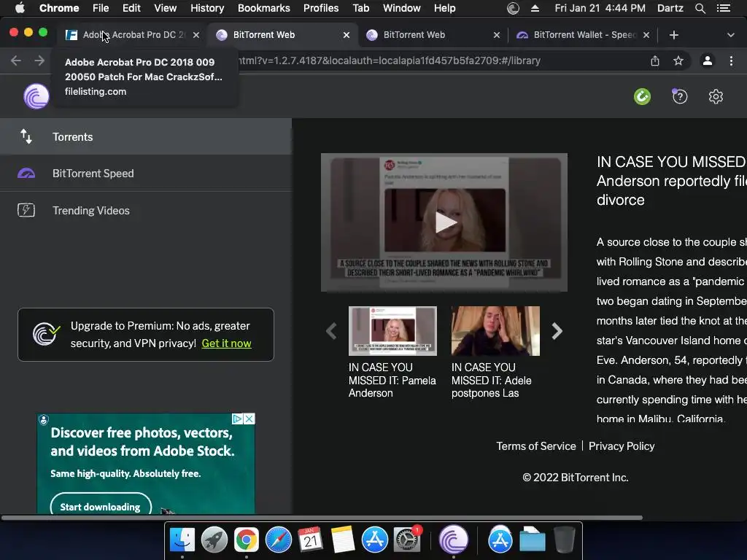Open the Bookmarks menu in menu bar
The width and height of the screenshot is (747, 560).
pyautogui.click(x=264, y=8)
